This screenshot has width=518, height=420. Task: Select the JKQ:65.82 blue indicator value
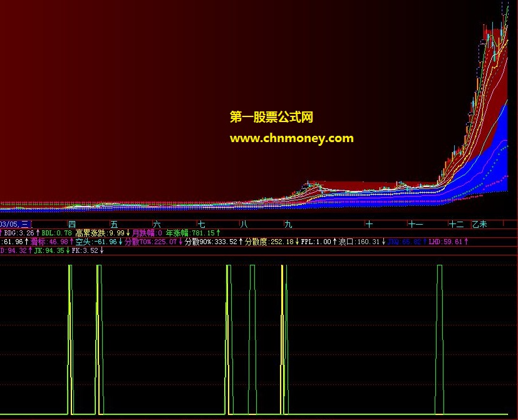[x=404, y=242]
